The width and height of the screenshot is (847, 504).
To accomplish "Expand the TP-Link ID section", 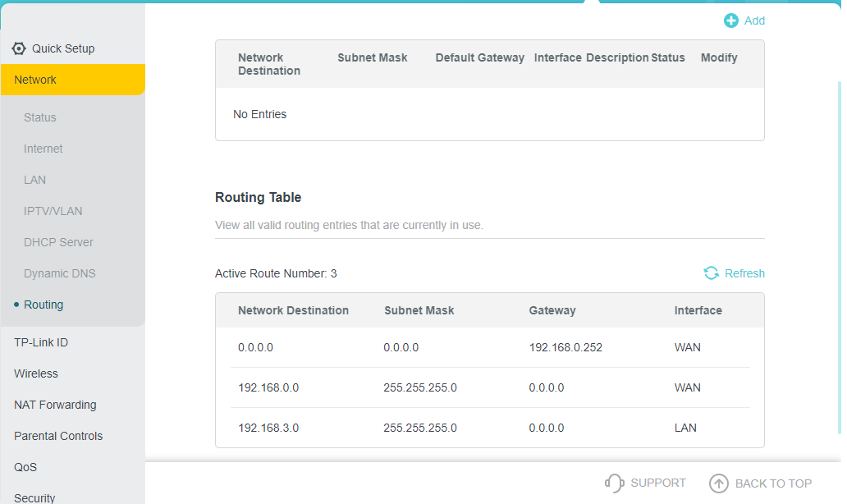I will [x=41, y=342].
